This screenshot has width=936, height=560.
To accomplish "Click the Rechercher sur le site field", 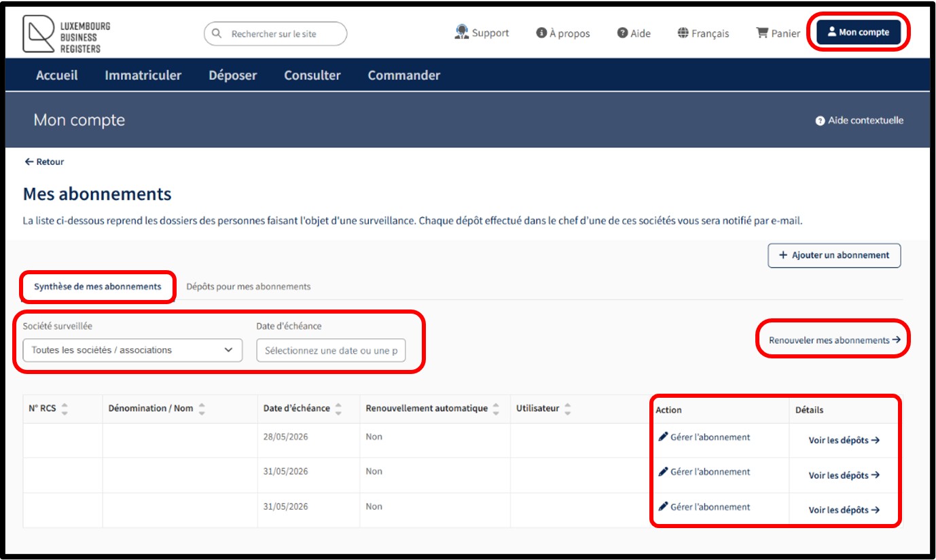I will 282,34.
